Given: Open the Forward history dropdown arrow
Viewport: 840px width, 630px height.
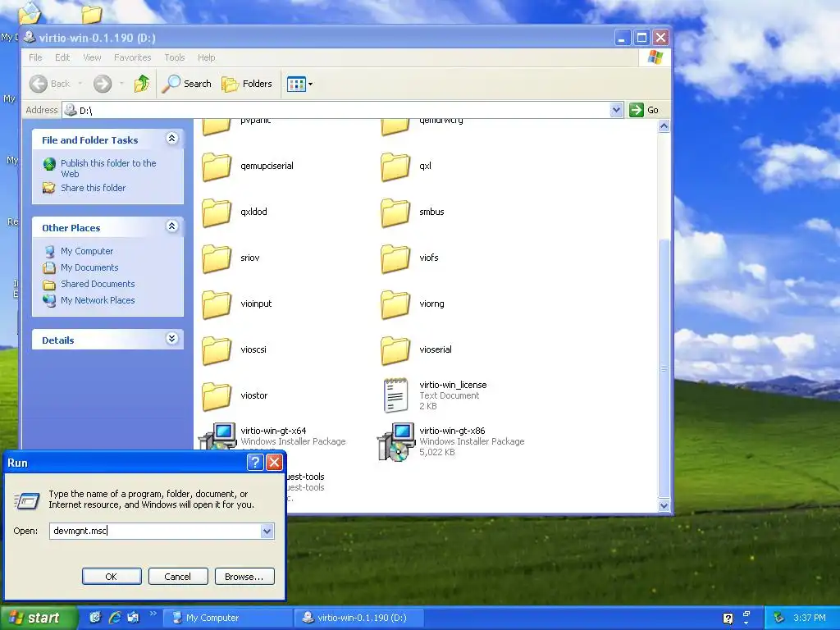Looking at the screenshot, I should click(121, 84).
